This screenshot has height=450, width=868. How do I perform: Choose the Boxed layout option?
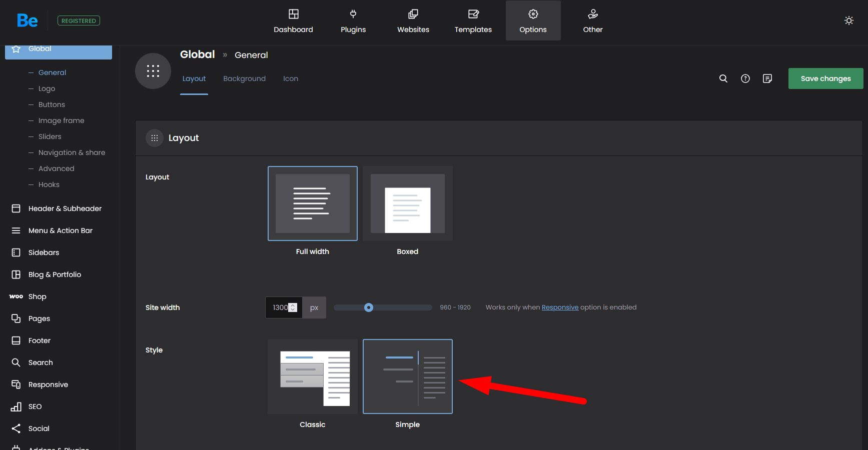(407, 203)
